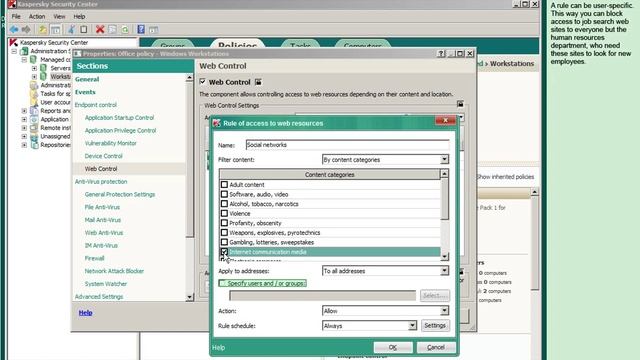Screen dimensions: 640x360
Task: Open the Help link in rule dialog
Action: [218, 348]
